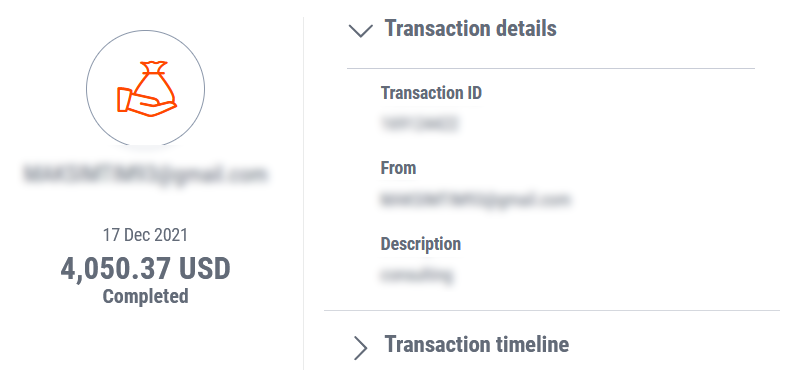Click the Transaction details heading
The height and width of the screenshot is (370, 787).
pos(470,28)
